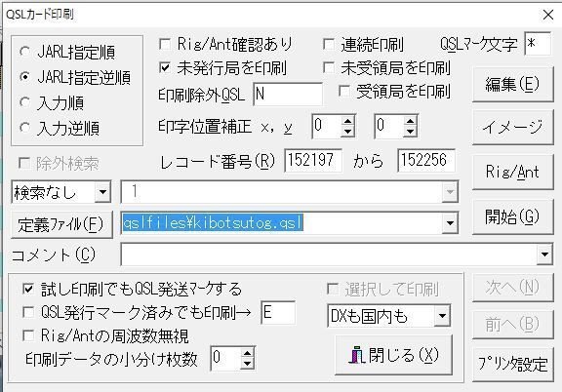
Task: Expand the コメント combo box list
Action: coord(544,255)
